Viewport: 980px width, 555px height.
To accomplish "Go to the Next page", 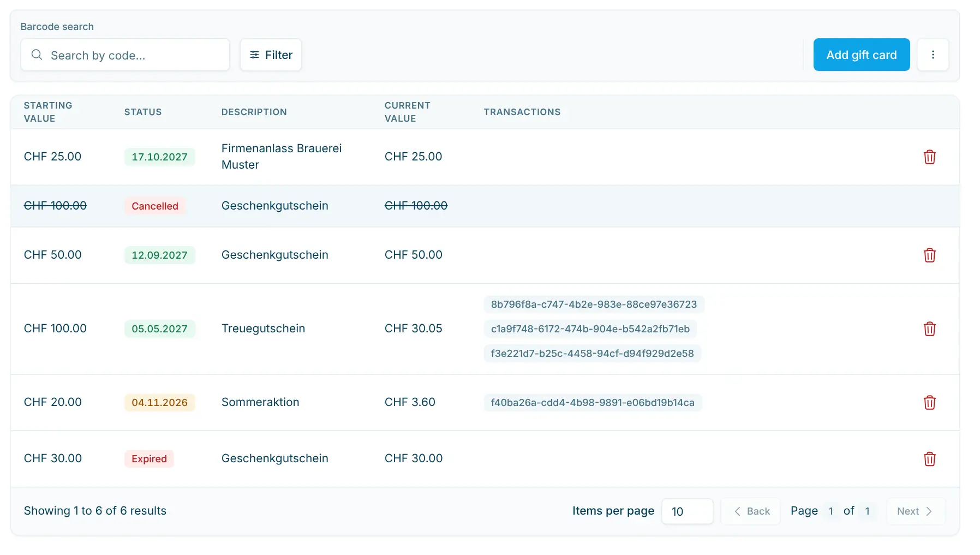I will 915,511.
